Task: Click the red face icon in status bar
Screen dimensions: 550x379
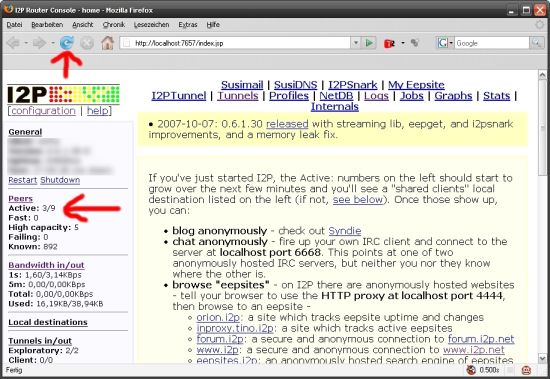Action: 526,370
